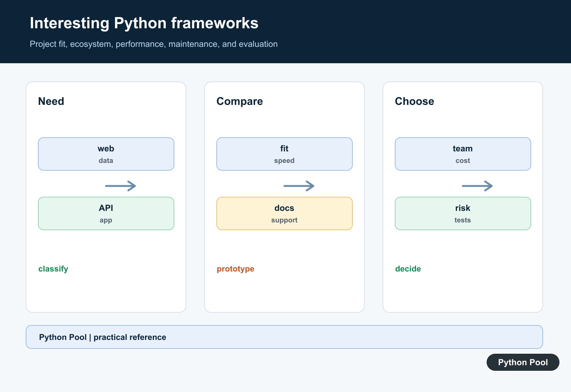Click the 'Need' card heading
Viewport: 571px width, 392px height.
tap(51, 101)
